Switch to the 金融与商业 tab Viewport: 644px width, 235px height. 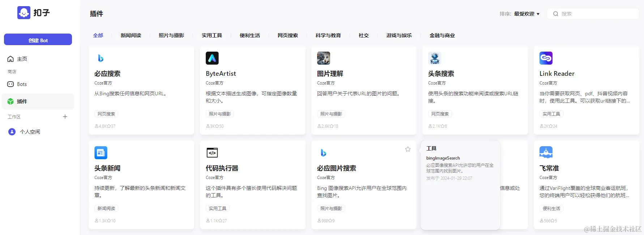pos(442,35)
